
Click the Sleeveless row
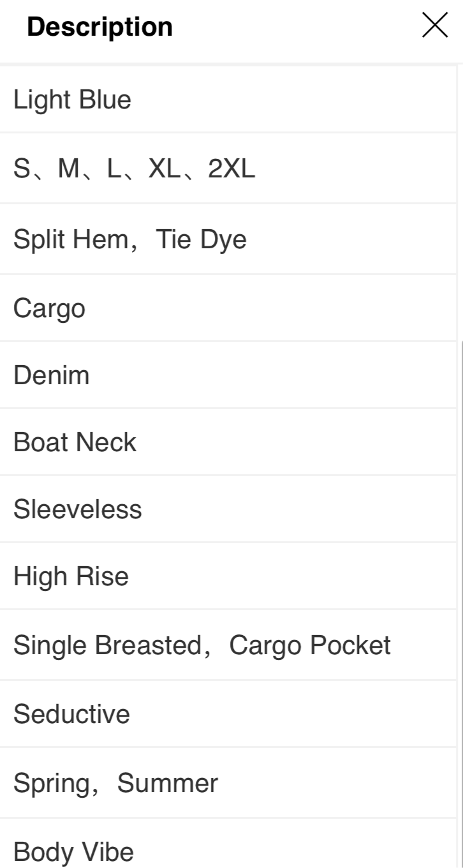tap(229, 510)
